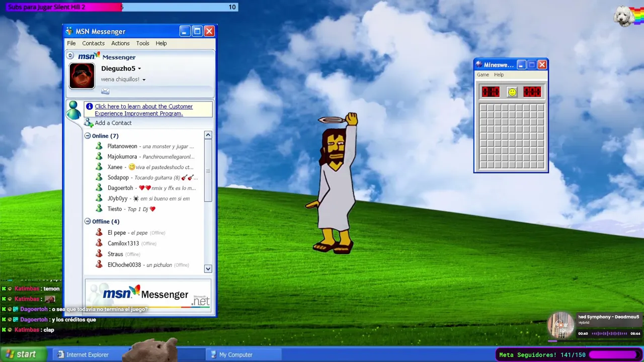Click the Minesweeper title bar mine icon
The image size is (644, 362).
(479, 64)
